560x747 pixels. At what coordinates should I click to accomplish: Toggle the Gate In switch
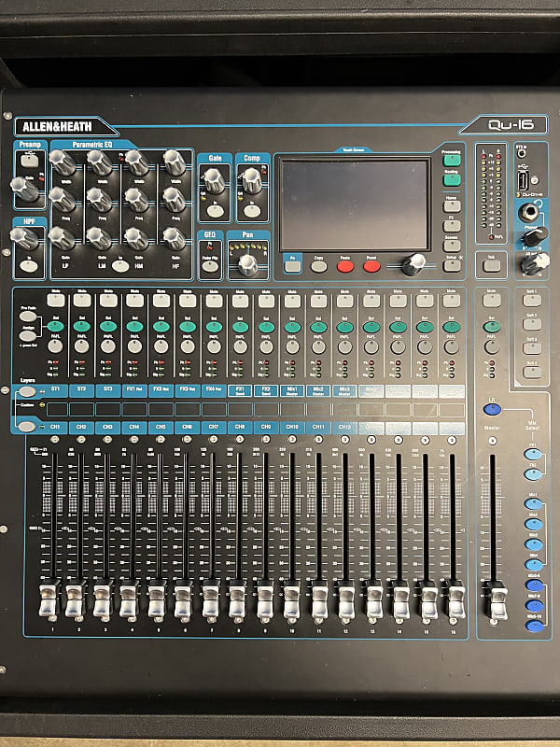tap(215, 211)
